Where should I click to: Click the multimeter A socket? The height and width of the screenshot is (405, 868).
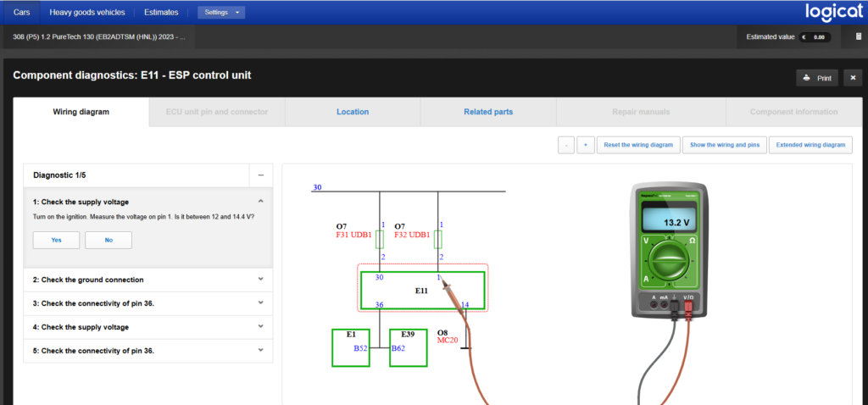pyautogui.click(x=654, y=305)
